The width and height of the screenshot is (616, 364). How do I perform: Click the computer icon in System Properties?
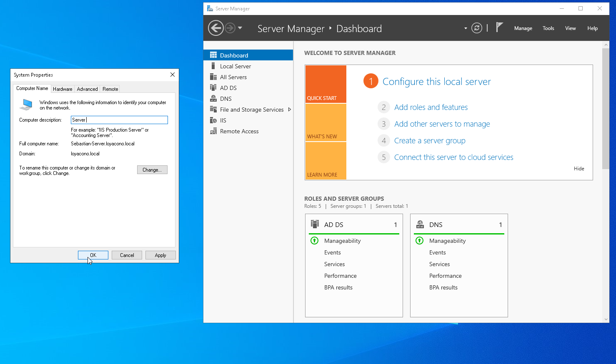pos(26,105)
